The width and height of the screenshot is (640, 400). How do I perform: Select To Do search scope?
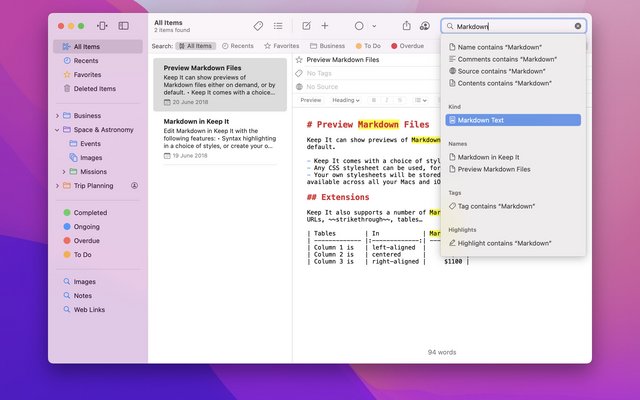click(368, 46)
